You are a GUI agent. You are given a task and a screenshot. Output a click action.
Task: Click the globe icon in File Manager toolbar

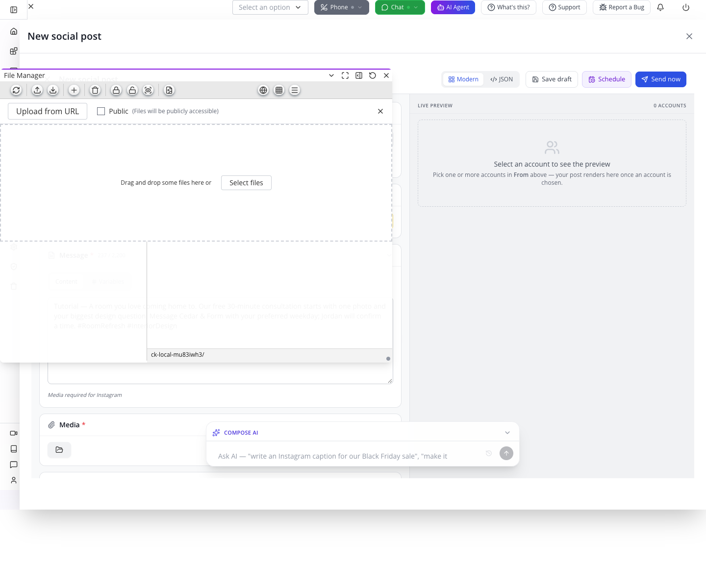263,90
